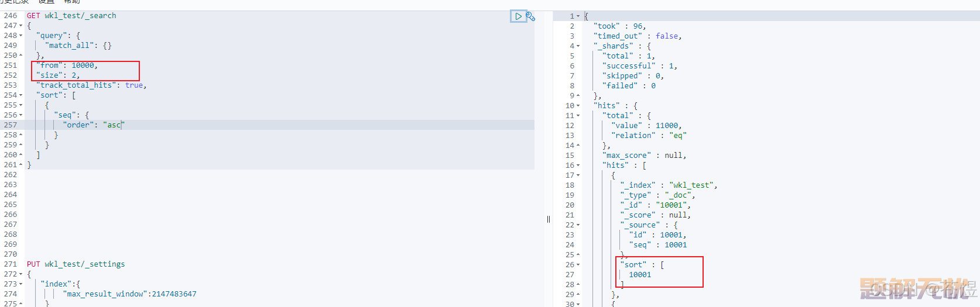Screen dimensions: 980x307
Task: Click the "track_total_hits": true line
Action: pos(91,85)
